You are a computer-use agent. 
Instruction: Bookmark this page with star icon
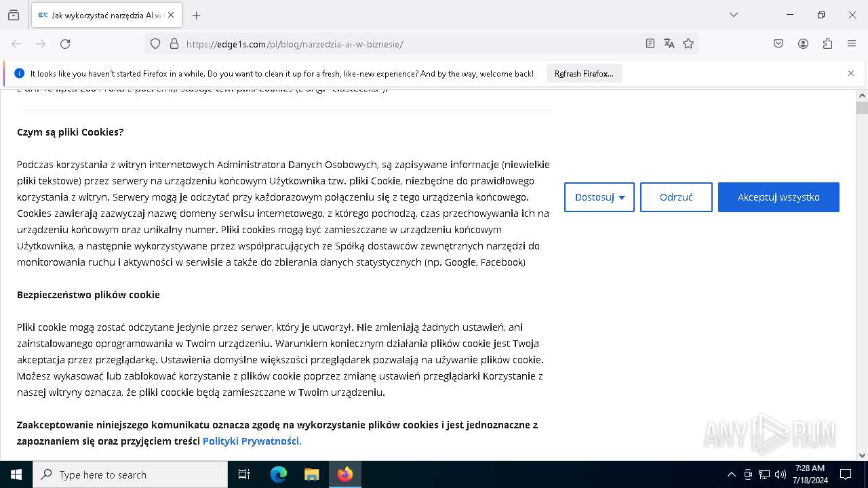(x=688, y=43)
